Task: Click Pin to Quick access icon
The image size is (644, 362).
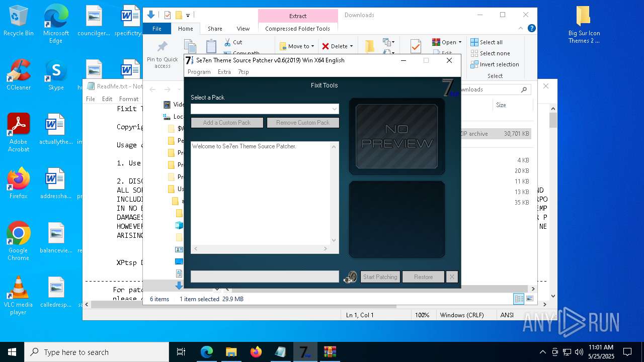Action: pyautogui.click(x=162, y=48)
